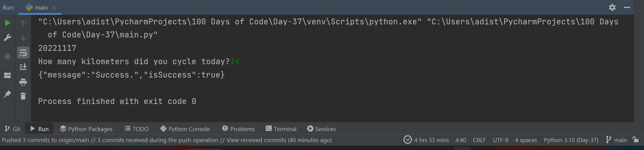
Task: Switch to the Terminal tool tab
Action: (281, 129)
